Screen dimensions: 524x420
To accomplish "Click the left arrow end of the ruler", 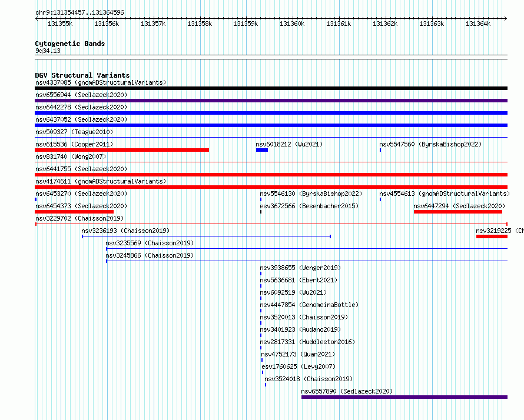I will (x=37, y=18).
